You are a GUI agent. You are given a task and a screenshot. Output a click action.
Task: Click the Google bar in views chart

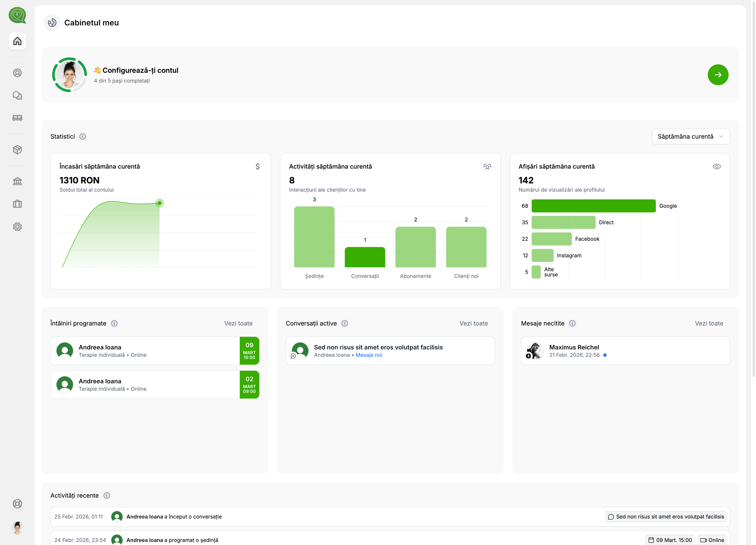point(593,206)
